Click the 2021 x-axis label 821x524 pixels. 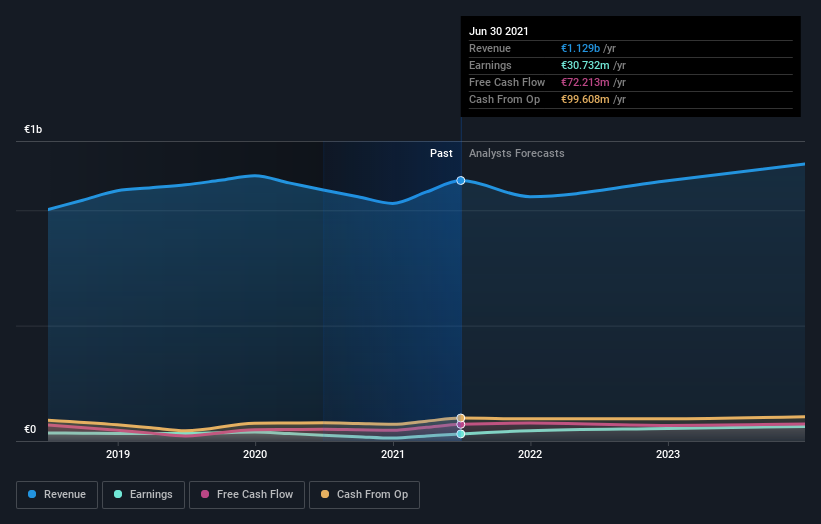click(393, 454)
